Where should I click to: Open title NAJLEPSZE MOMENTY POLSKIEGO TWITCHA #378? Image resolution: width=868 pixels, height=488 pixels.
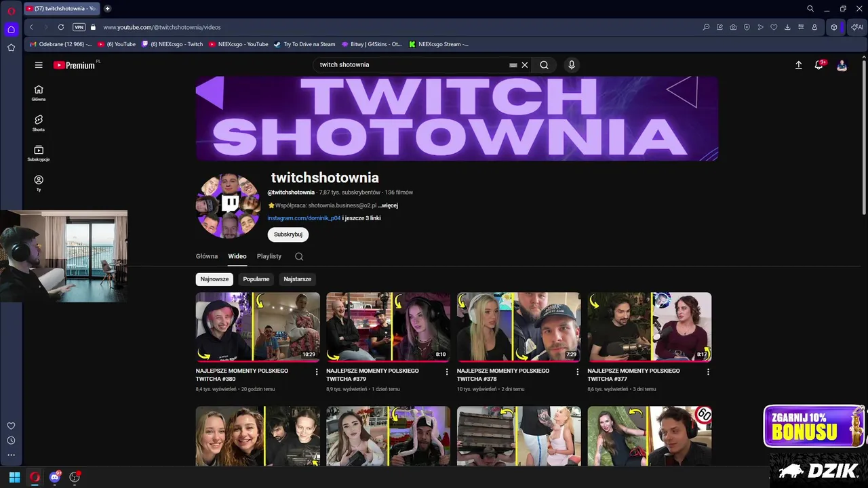coord(503,375)
